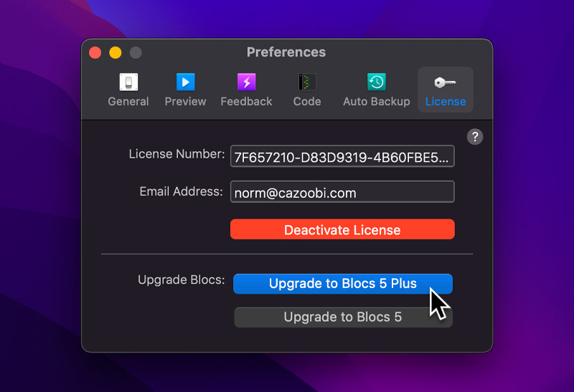Click the gray Upgrade to Blocs 5 button
The width and height of the screenshot is (574, 392).
point(343,317)
